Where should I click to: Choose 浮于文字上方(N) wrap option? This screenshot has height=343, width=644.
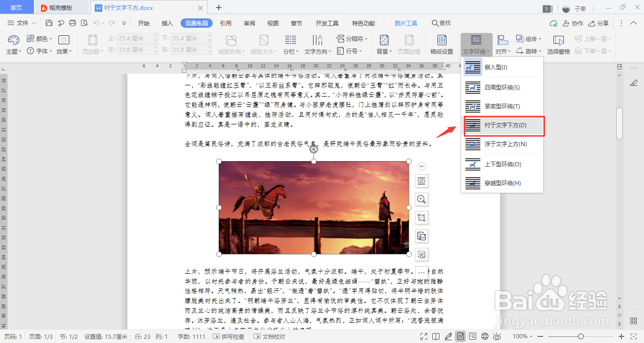tap(502, 144)
